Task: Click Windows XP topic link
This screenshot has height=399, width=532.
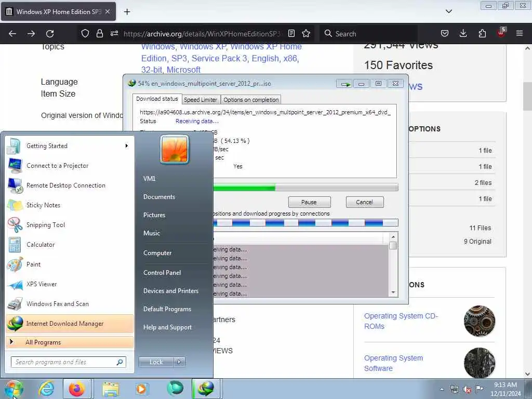Action: click(x=203, y=46)
